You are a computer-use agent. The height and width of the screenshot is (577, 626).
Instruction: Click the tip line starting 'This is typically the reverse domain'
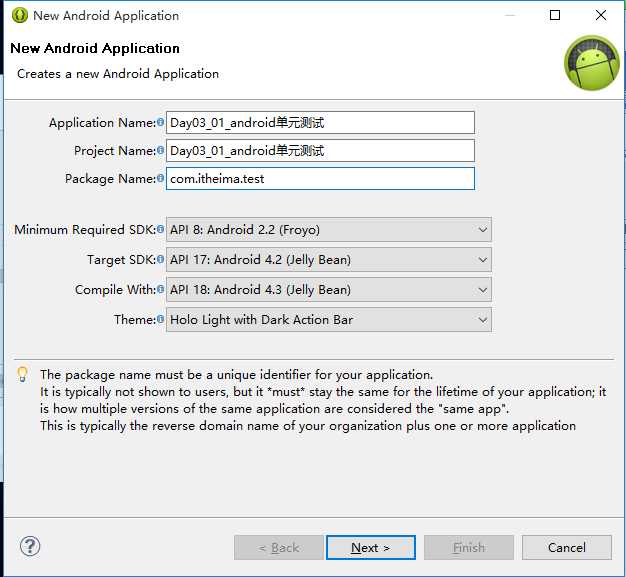pos(308,426)
